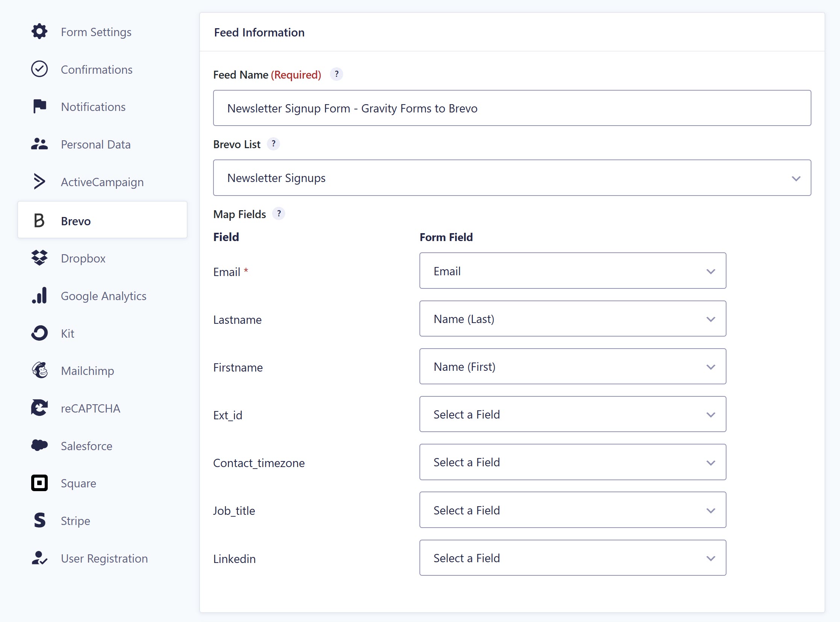
Task: Click the Google Analytics bars icon
Action: 39,296
